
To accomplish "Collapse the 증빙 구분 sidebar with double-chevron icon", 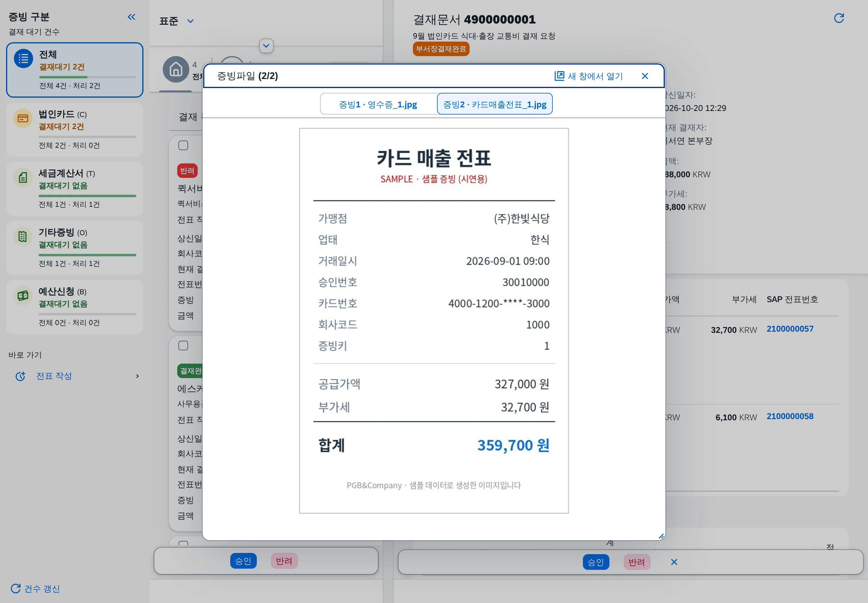I will (131, 17).
